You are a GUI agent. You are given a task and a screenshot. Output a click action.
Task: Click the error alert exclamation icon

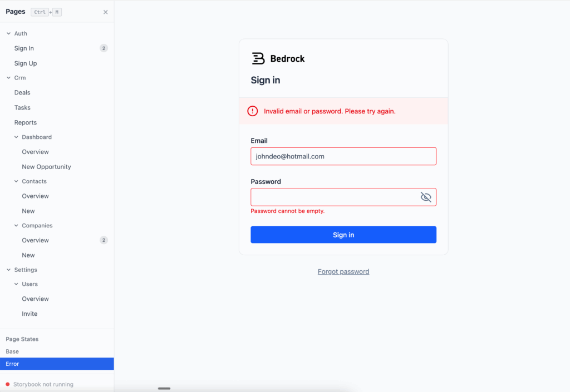point(253,111)
